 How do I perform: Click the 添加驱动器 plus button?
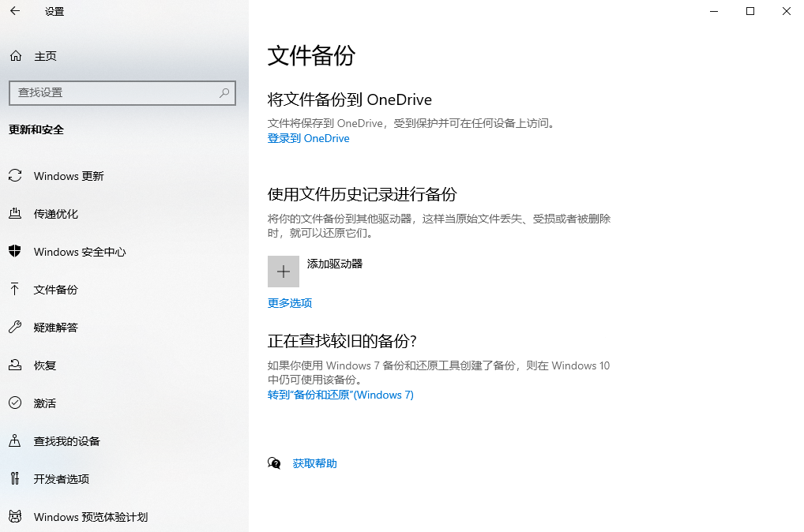pos(283,271)
